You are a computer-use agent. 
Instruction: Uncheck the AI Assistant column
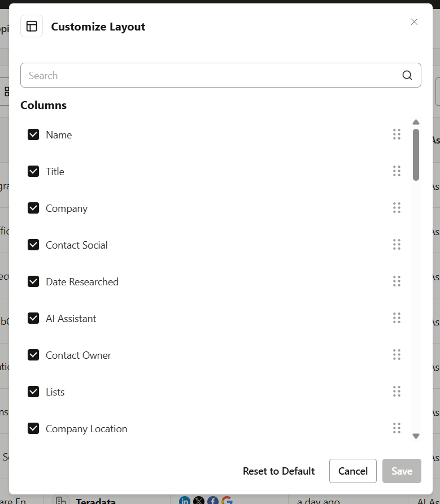pos(33,318)
